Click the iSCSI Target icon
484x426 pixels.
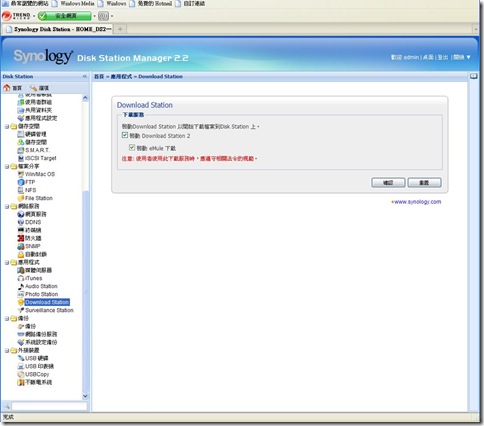(x=21, y=158)
